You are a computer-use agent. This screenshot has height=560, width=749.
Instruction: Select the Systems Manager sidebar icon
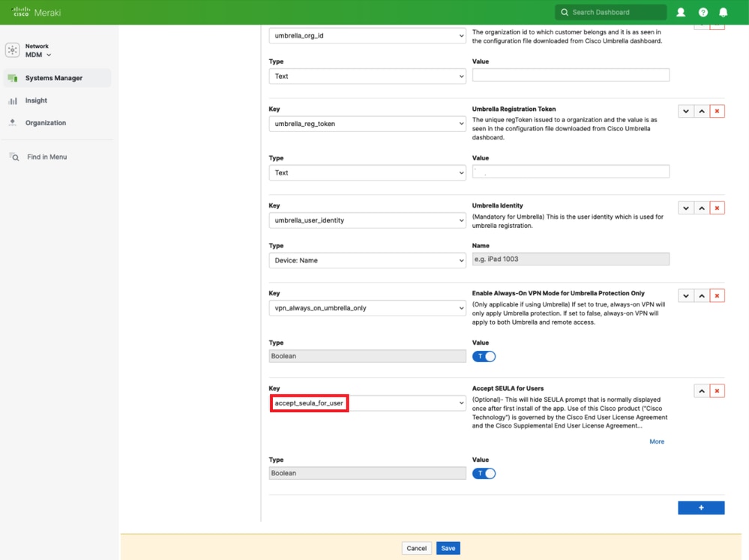(x=12, y=77)
